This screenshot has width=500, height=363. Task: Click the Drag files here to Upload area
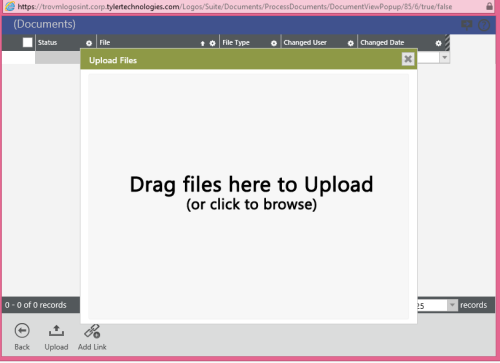[248, 197]
